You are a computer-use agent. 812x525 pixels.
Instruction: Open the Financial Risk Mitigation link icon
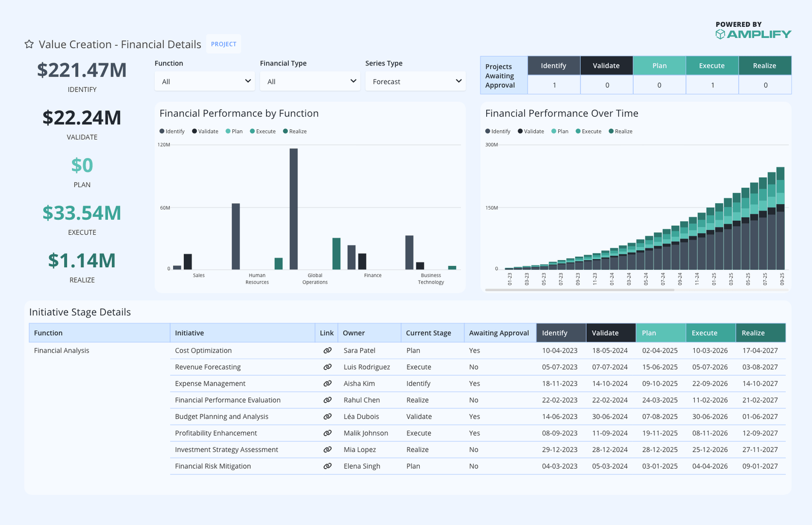pos(327,466)
